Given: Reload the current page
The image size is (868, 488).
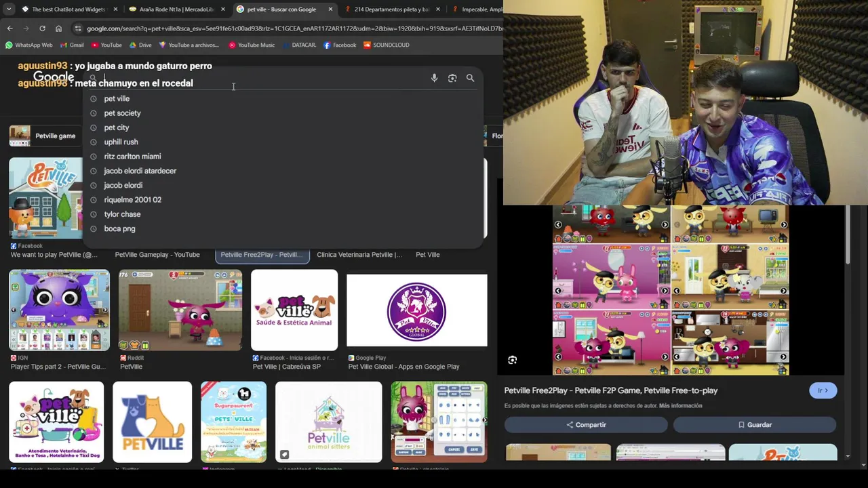Looking at the screenshot, I should [x=42, y=28].
